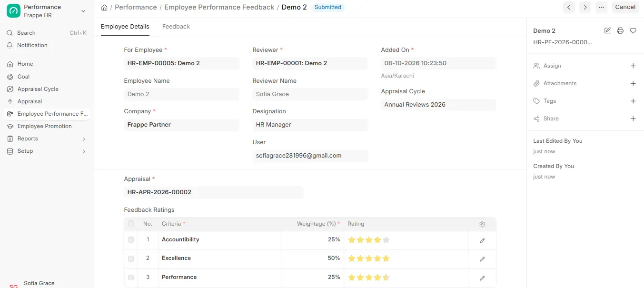Image resolution: width=644 pixels, height=288 pixels.
Task: Switch to the Feedback tab
Action: click(x=176, y=27)
